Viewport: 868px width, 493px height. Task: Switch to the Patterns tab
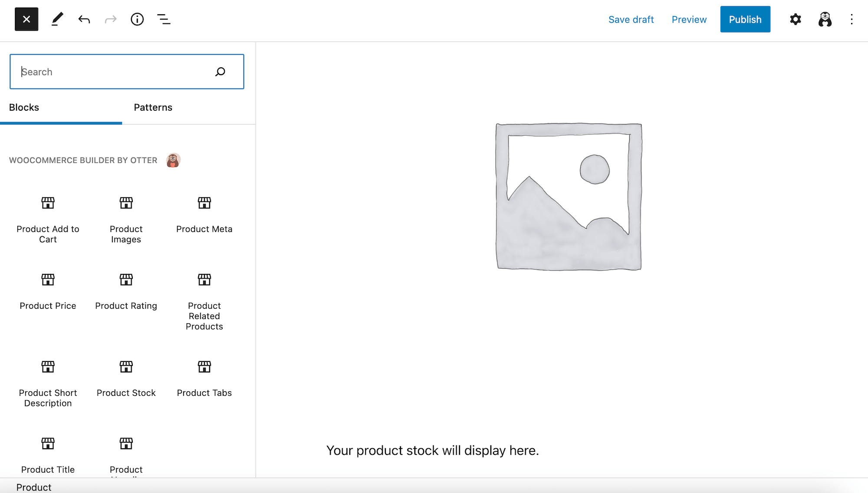(153, 107)
